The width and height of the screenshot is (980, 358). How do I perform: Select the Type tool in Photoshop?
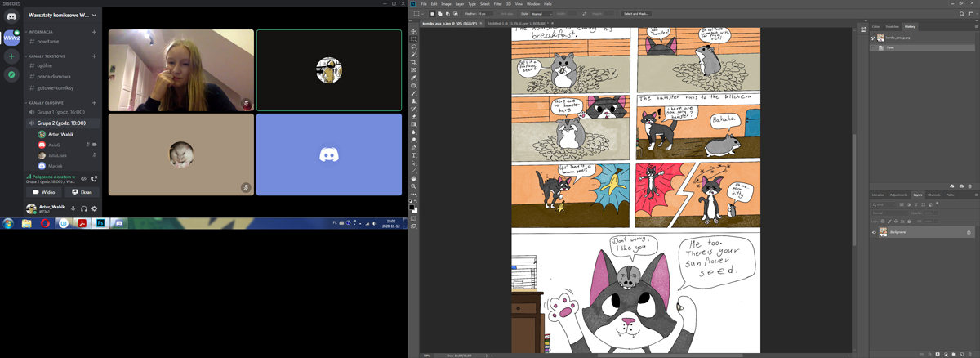(414, 155)
